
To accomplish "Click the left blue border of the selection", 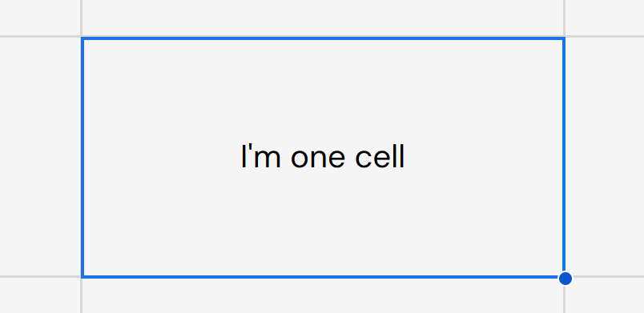I will click(x=83, y=158).
